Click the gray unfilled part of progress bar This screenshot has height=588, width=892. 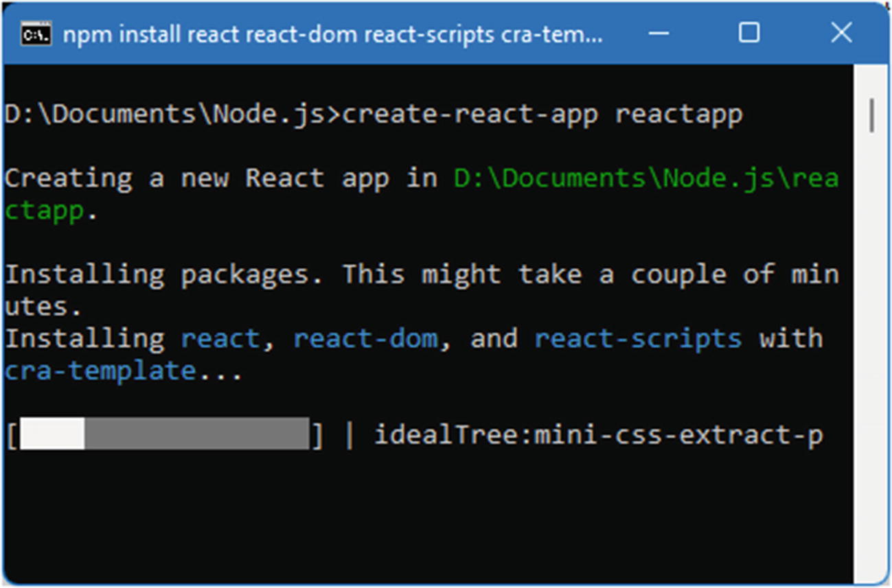click(x=196, y=435)
